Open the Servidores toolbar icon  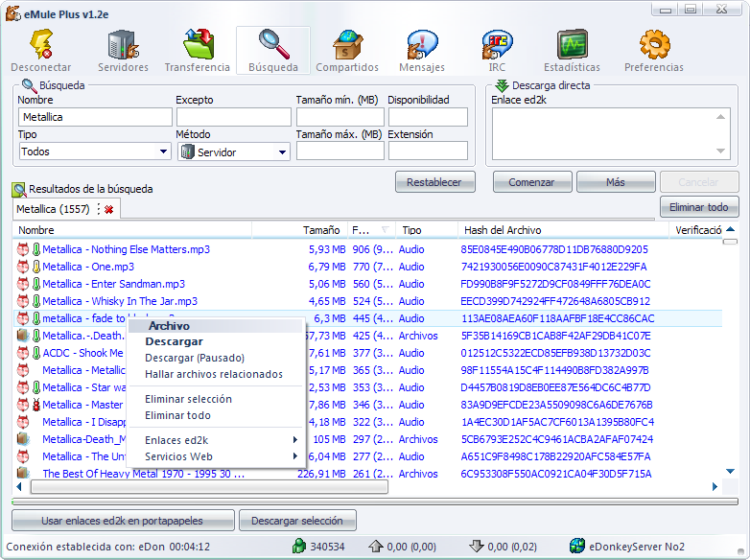pos(123,46)
